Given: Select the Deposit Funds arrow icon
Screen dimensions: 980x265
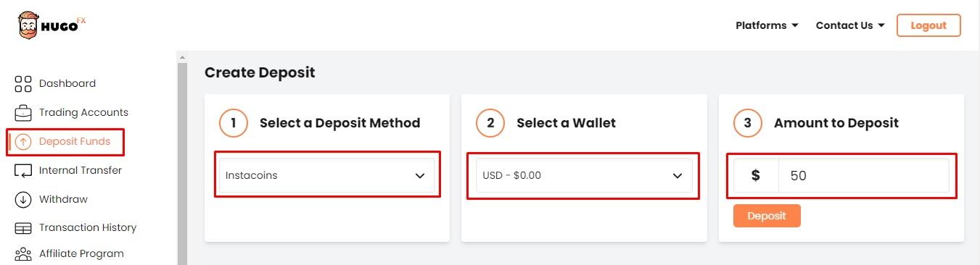Looking at the screenshot, I should tap(23, 142).
